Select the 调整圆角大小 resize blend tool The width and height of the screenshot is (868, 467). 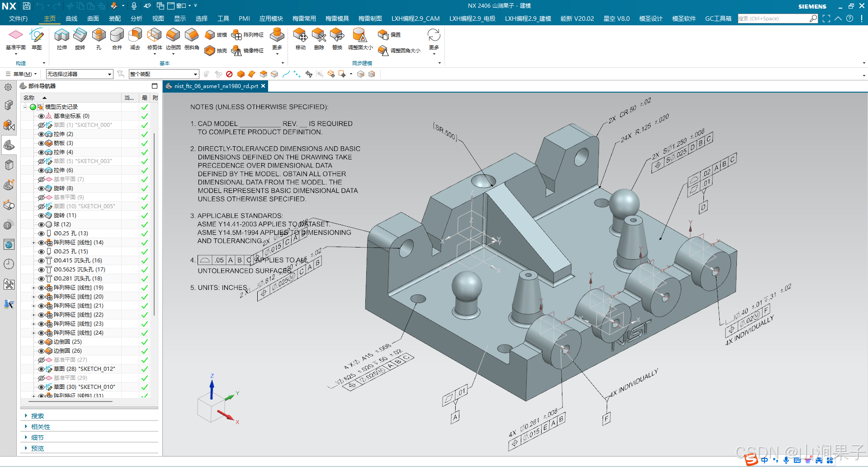click(399, 51)
